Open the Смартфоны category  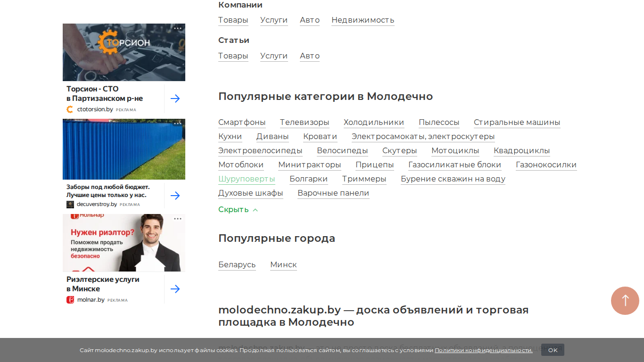pos(242,123)
